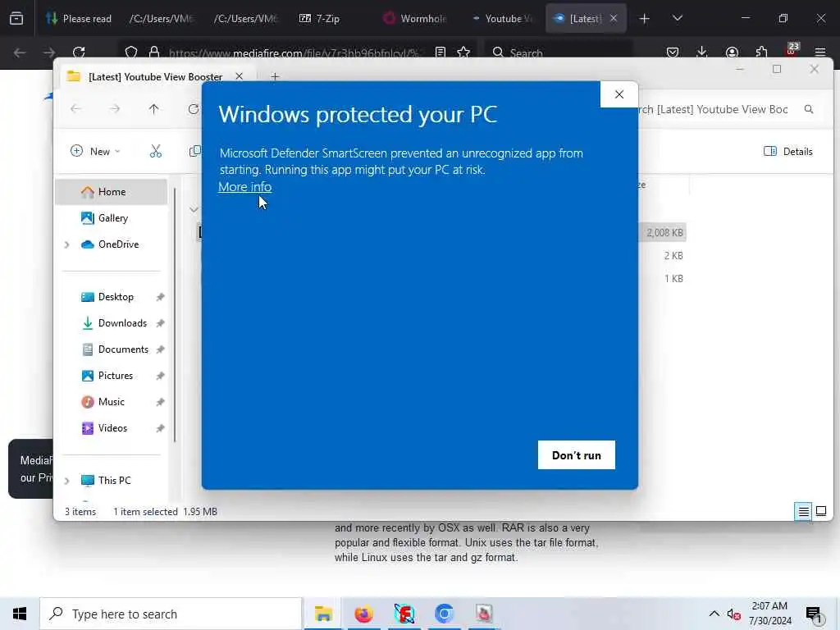
Task: Close the active [Latest] browser tab
Action: click(614, 18)
